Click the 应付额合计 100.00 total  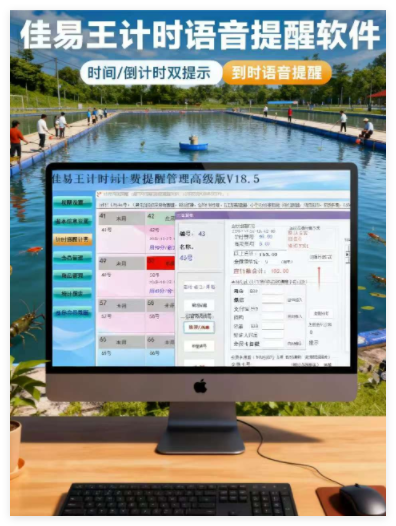click(261, 271)
